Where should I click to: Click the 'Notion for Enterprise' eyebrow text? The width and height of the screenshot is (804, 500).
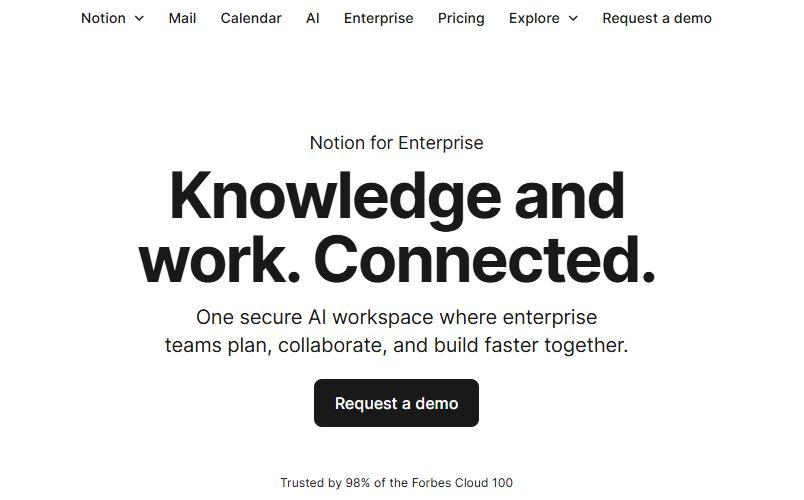click(x=396, y=143)
